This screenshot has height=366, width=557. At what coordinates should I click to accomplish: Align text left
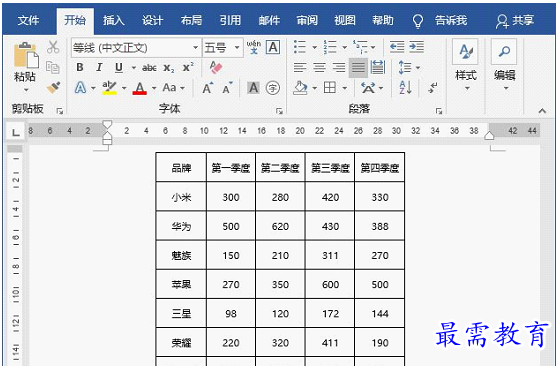300,68
